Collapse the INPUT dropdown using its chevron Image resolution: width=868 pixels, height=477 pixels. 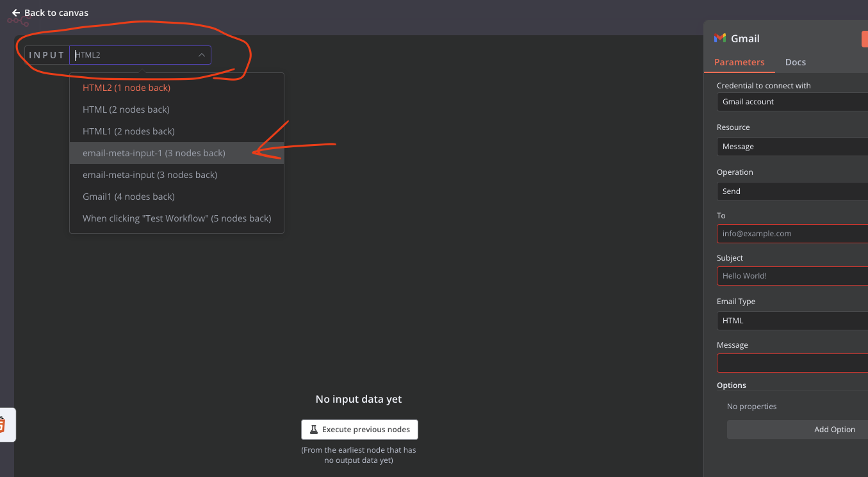201,55
